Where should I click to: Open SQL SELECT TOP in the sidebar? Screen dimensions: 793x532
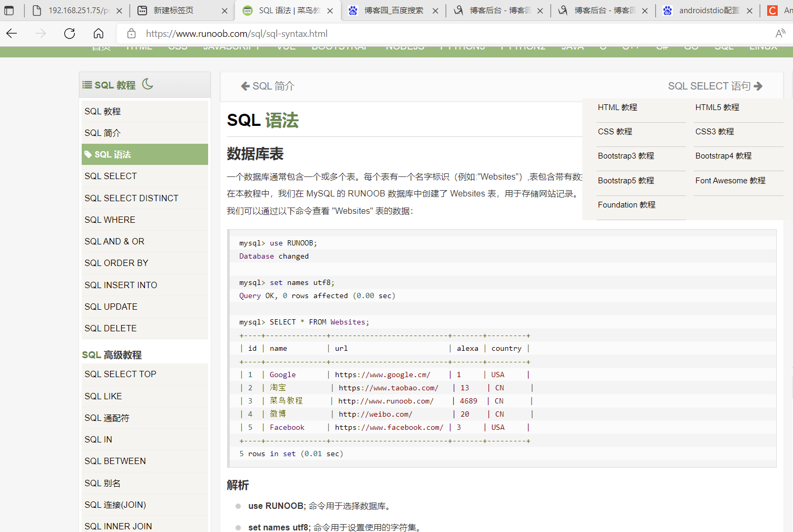145,374
